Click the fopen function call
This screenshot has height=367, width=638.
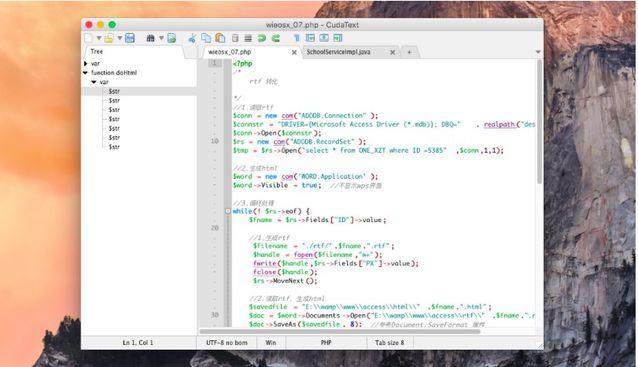[303, 255]
